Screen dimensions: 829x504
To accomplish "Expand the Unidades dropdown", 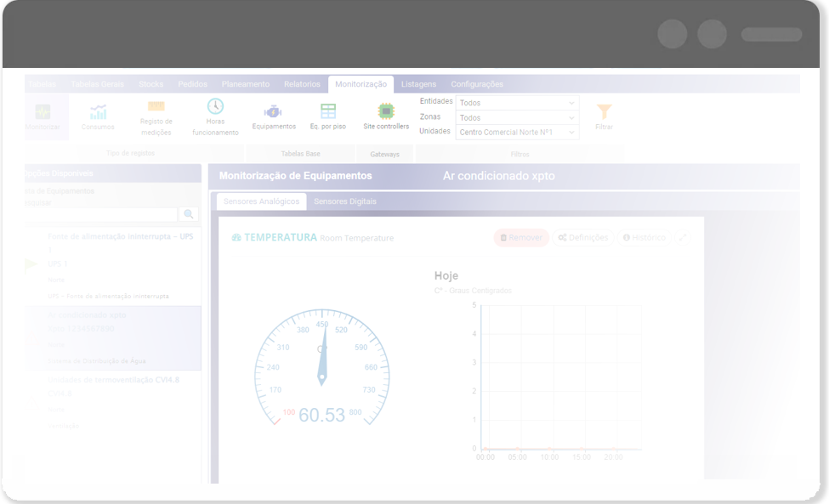I will [x=517, y=132].
